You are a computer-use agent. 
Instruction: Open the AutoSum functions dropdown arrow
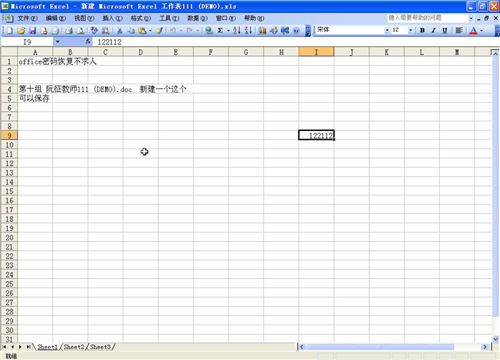(228, 31)
